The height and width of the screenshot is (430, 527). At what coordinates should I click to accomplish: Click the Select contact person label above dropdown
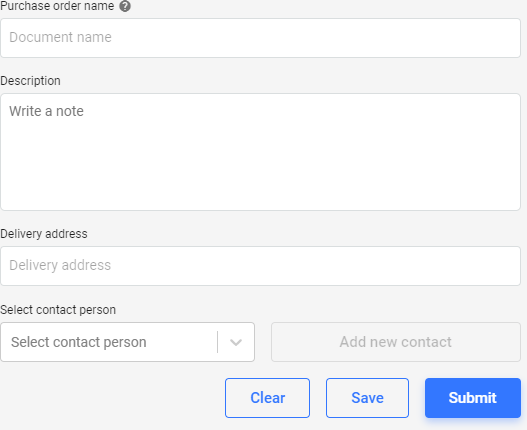tap(58, 310)
